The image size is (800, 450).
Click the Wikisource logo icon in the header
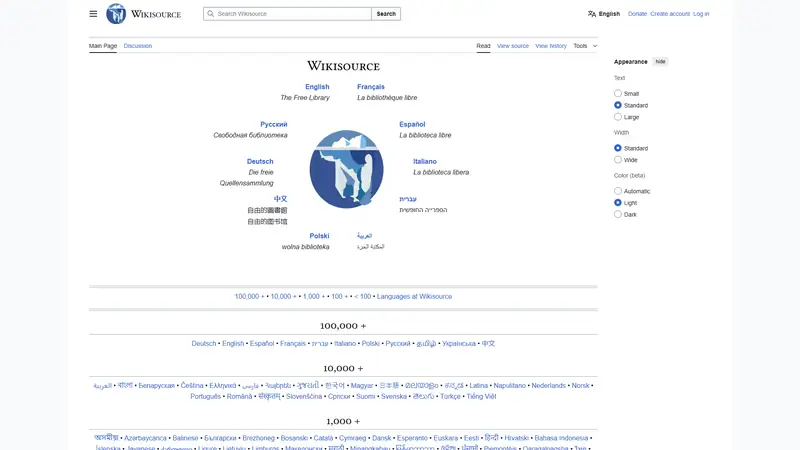point(116,14)
